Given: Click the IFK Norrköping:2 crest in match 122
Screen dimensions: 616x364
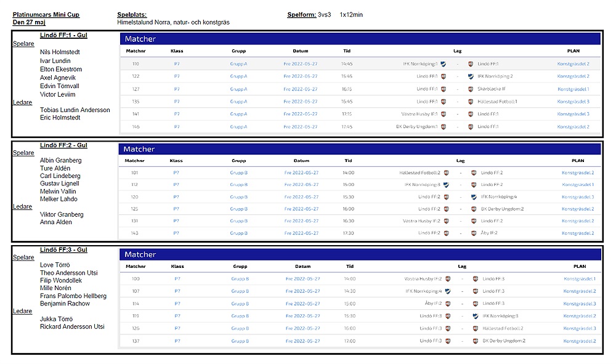Looking at the screenshot, I should [471, 76].
